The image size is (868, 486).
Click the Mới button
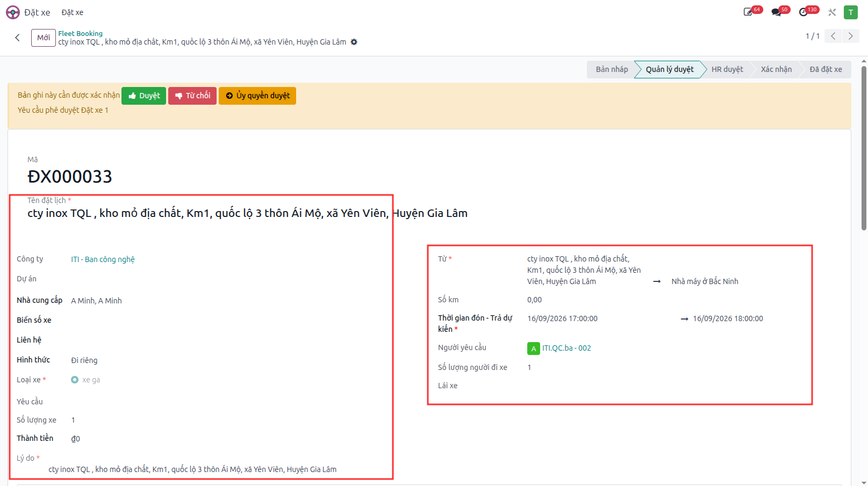[x=44, y=38]
